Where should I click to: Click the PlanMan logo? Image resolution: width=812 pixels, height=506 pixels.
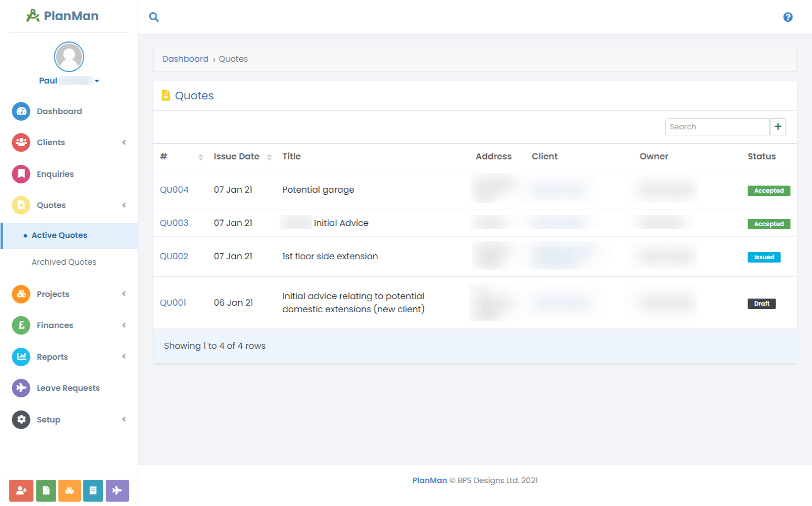(63, 16)
